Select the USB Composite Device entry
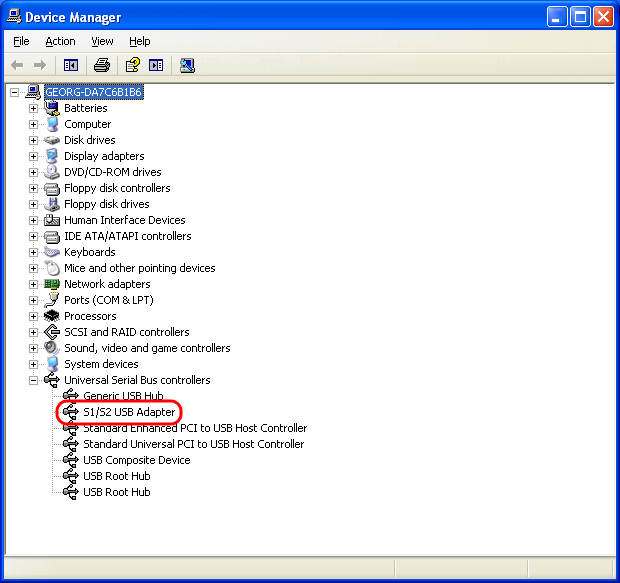The height and width of the screenshot is (583, 620). pos(137,460)
